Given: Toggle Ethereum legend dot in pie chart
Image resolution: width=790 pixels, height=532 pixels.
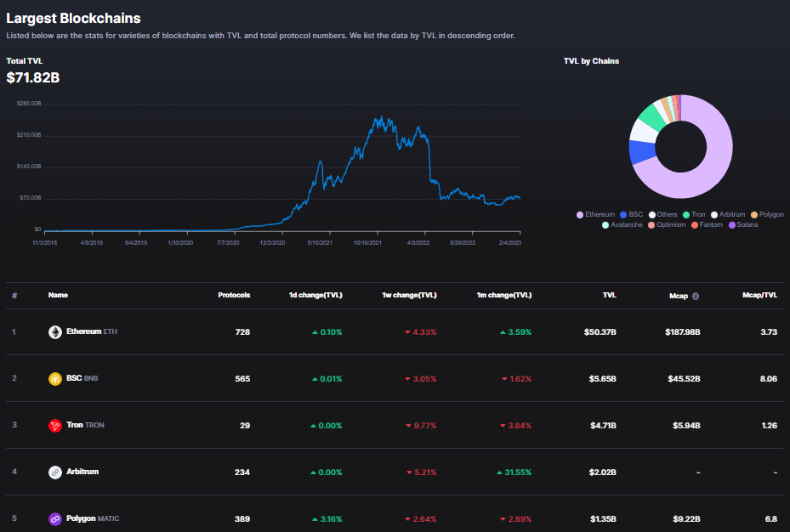Looking at the screenshot, I should (x=580, y=215).
